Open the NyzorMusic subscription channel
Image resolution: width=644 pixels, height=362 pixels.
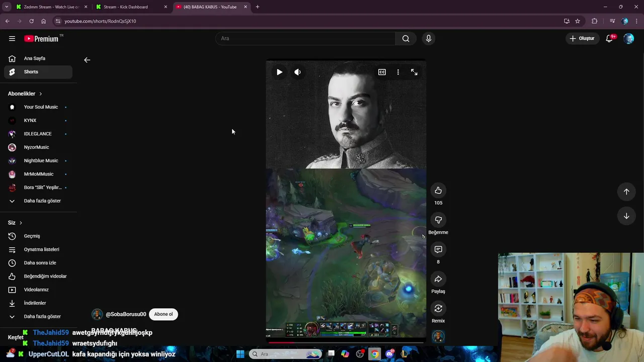point(38,147)
